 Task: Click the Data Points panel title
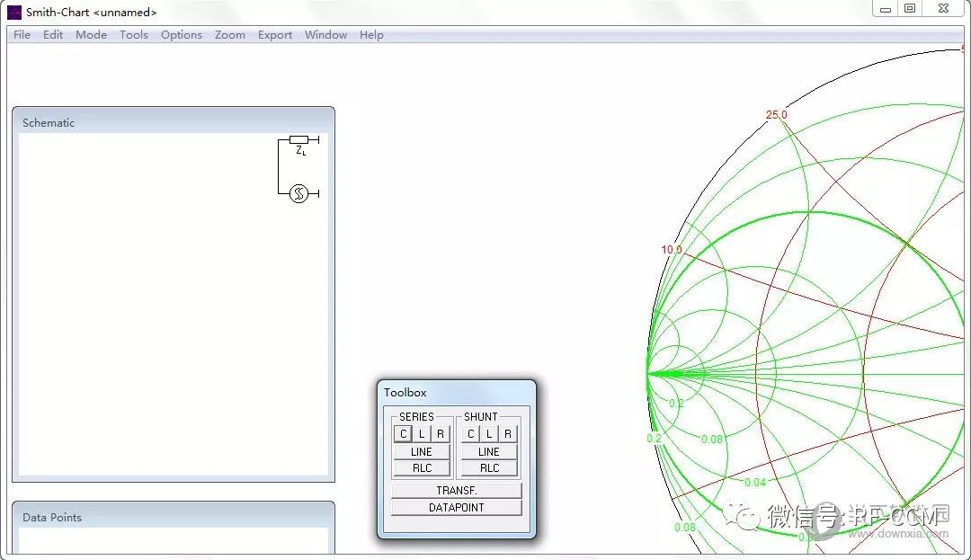tap(52, 518)
